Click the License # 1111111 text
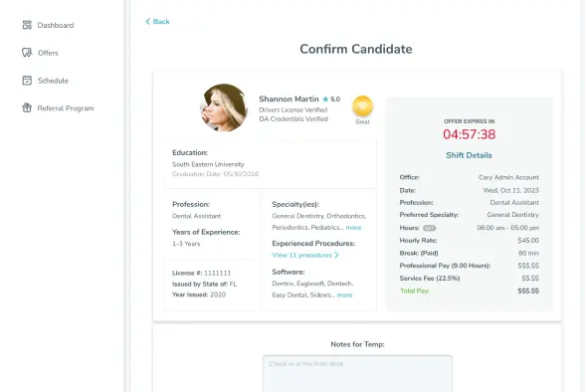Image resolution: width=585 pixels, height=392 pixels. pyautogui.click(x=201, y=273)
